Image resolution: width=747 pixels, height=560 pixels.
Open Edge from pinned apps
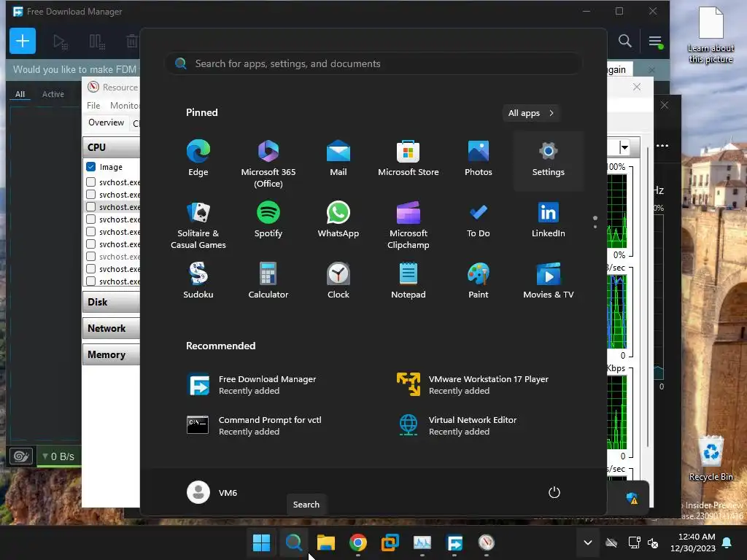tap(198, 158)
